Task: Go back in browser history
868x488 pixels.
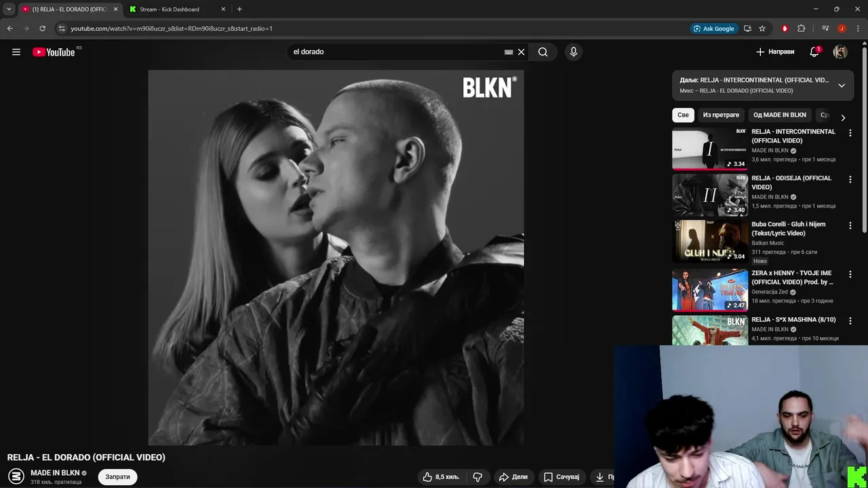Action: 9,28
